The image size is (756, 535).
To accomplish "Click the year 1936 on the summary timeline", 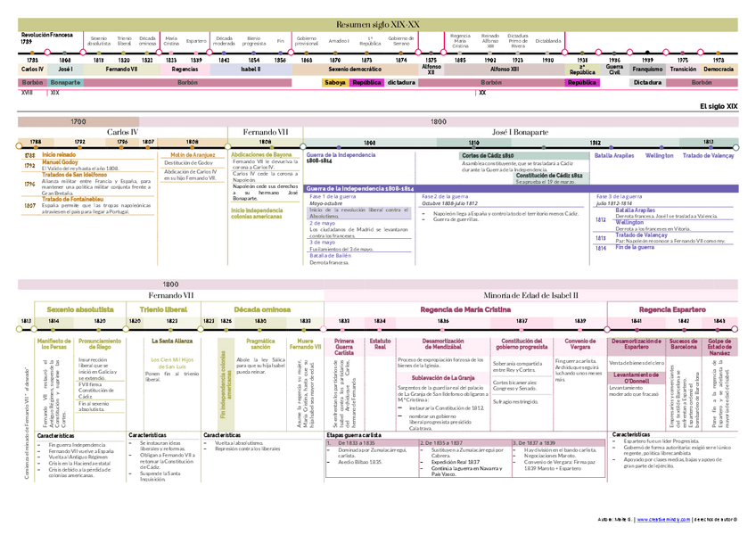I will tap(614, 60).
